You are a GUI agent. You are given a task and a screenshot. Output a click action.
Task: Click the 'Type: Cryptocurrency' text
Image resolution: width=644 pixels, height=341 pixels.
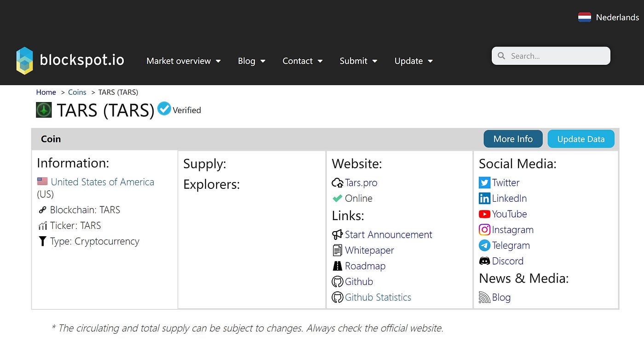95,241
